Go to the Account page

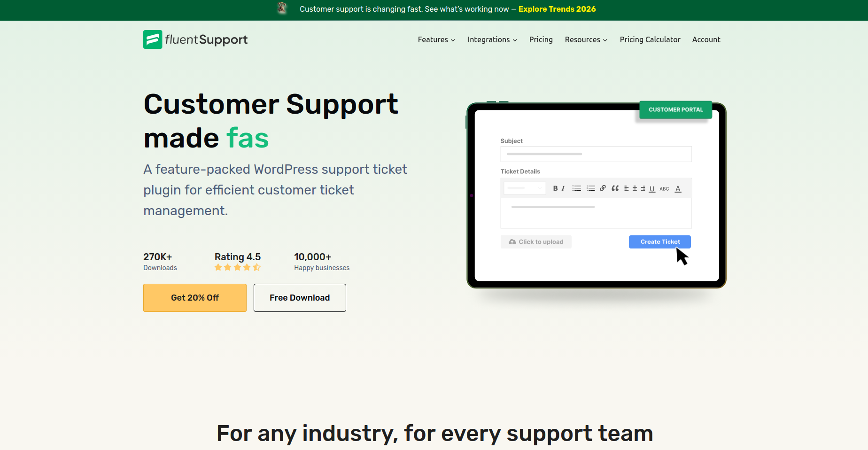(706, 39)
